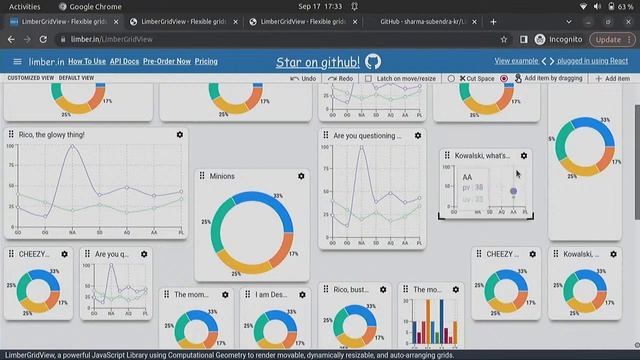Open settings gear of The mo... bar chart card
Screen dimensions: 640x360
pyautogui.click(x=456, y=289)
